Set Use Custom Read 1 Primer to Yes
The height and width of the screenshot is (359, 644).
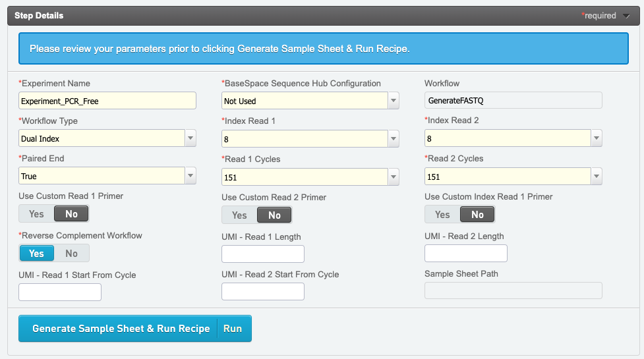coord(36,214)
